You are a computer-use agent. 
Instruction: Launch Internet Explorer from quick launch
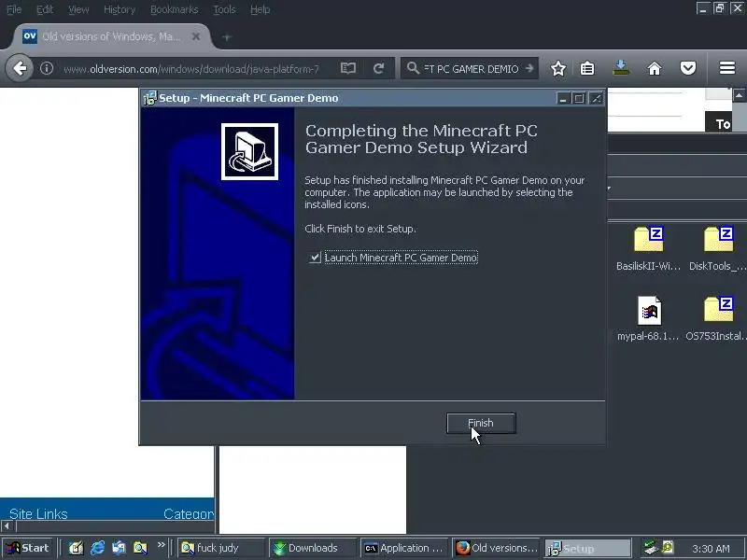point(98,548)
